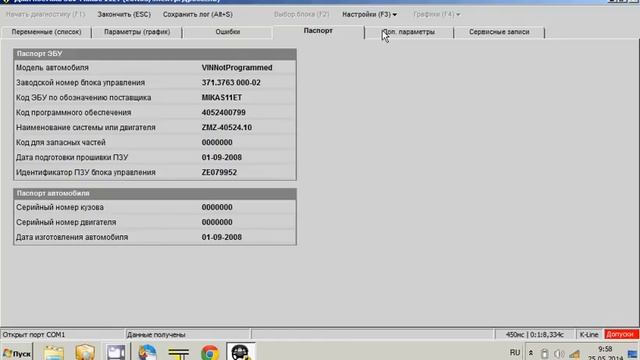Open the yellow box taskbar icon
640x360 pixels.
point(85,352)
